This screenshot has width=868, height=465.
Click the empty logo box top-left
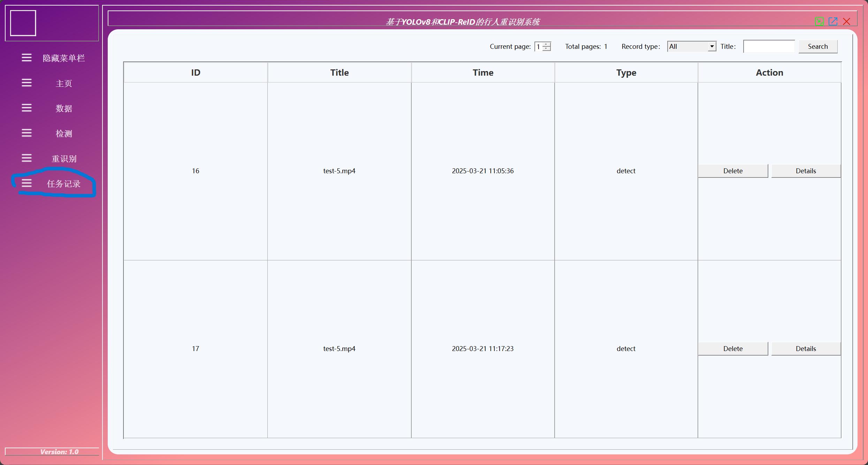(23, 23)
